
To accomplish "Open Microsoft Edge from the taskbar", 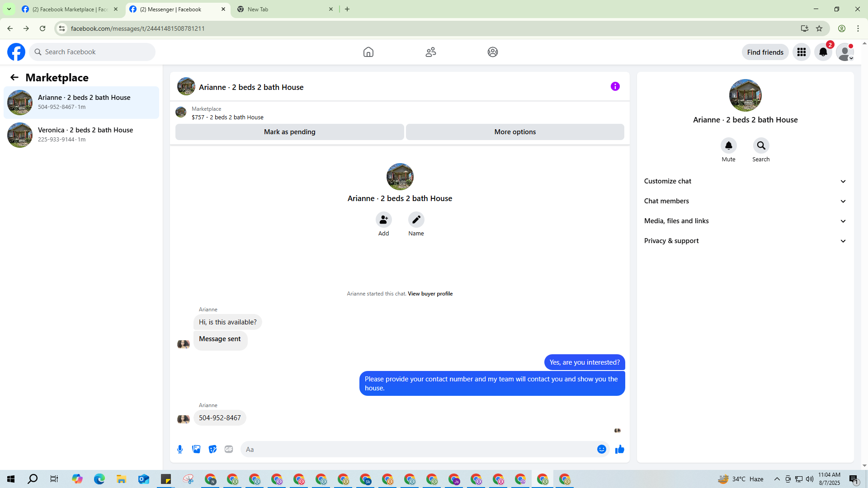I will (99, 479).
